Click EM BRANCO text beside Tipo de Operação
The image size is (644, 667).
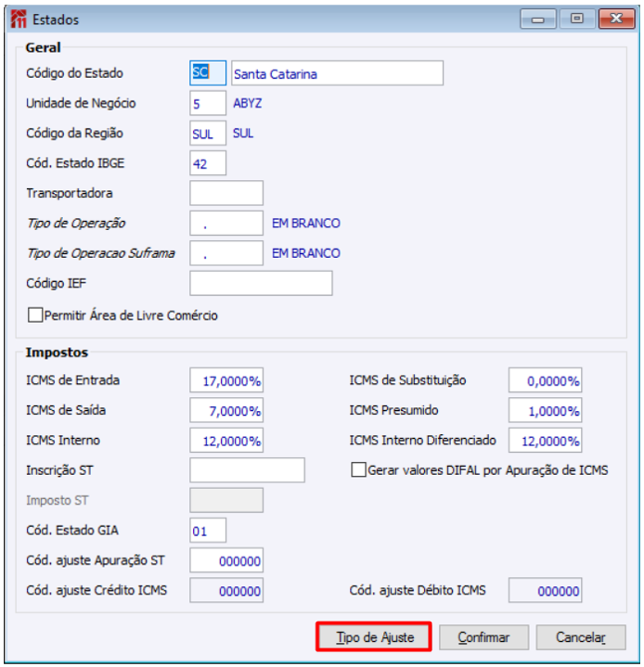[x=306, y=224]
